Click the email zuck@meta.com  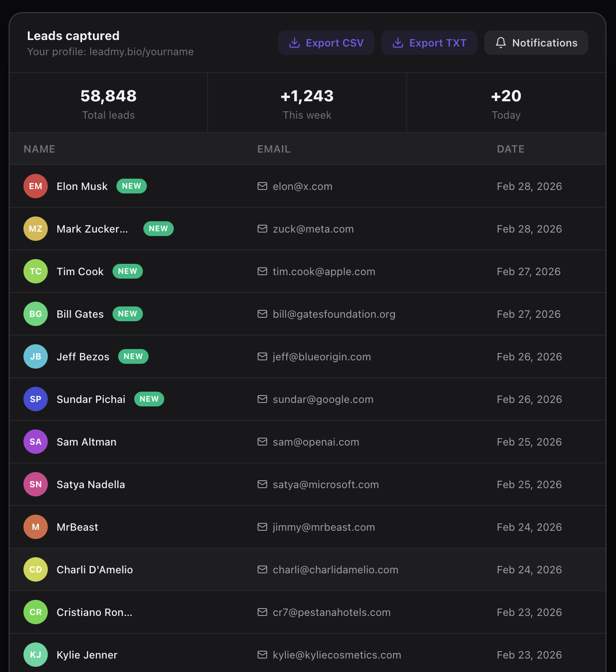click(313, 229)
